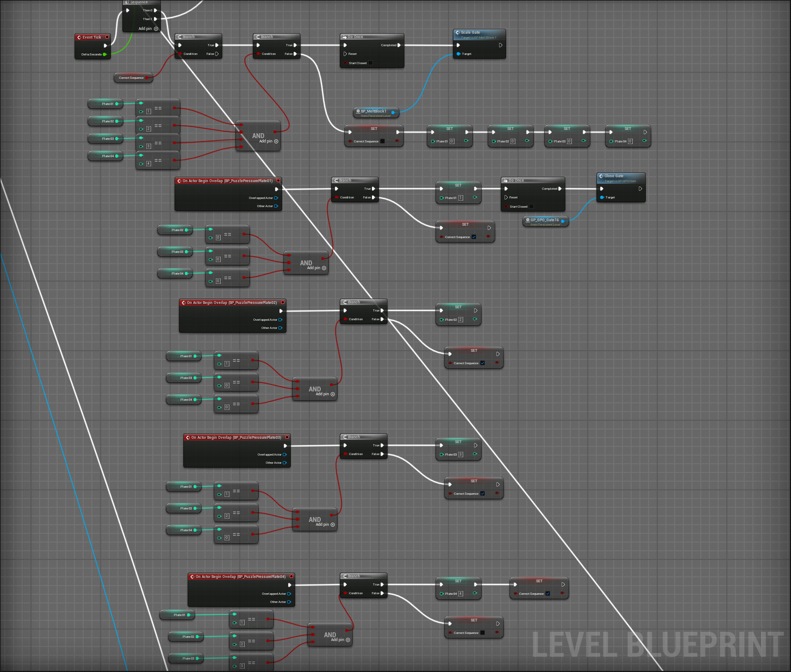791x672 pixels.
Task: Click Add pin on the four-input AND node
Action: pyautogui.click(x=269, y=141)
